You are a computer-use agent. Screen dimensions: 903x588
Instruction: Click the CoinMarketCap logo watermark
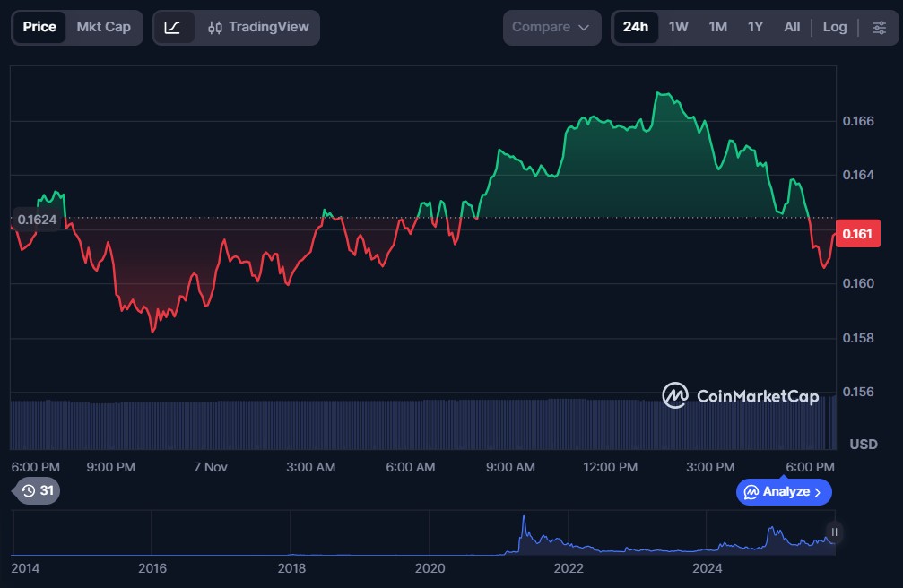[741, 395]
